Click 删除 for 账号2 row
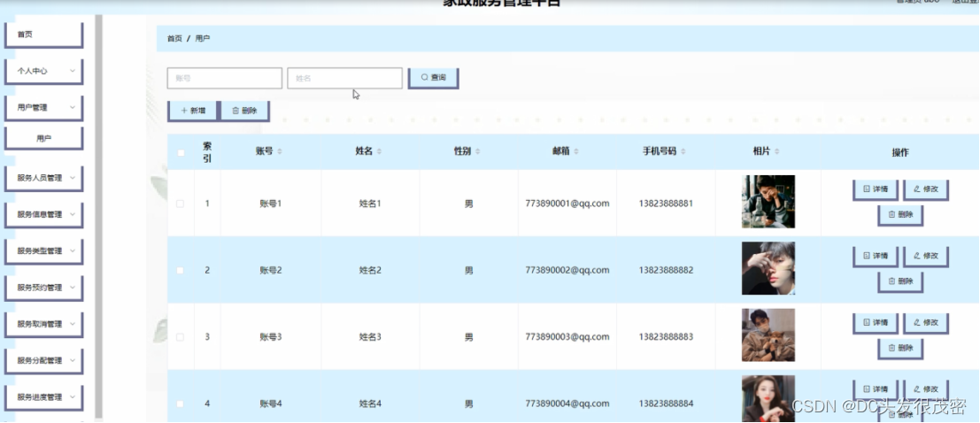 (x=900, y=281)
